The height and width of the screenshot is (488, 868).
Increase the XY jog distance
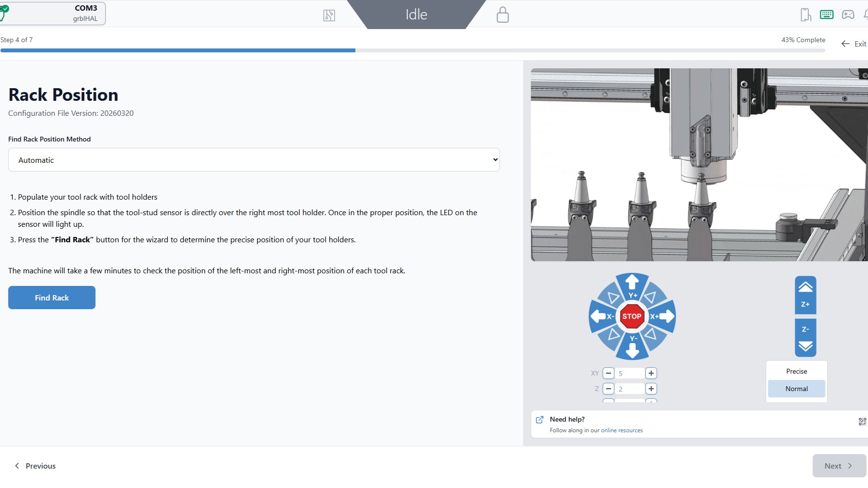651,373
